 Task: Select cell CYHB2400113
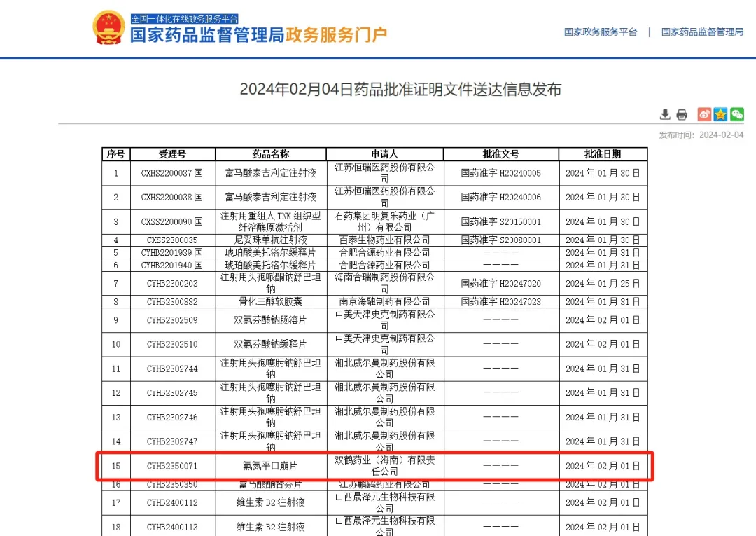[x=172, y=527]
